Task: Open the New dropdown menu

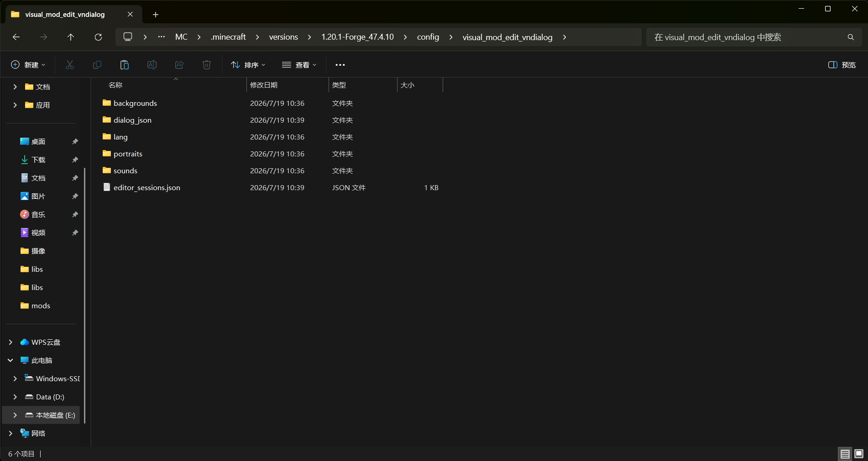Action: coord(28,65)
